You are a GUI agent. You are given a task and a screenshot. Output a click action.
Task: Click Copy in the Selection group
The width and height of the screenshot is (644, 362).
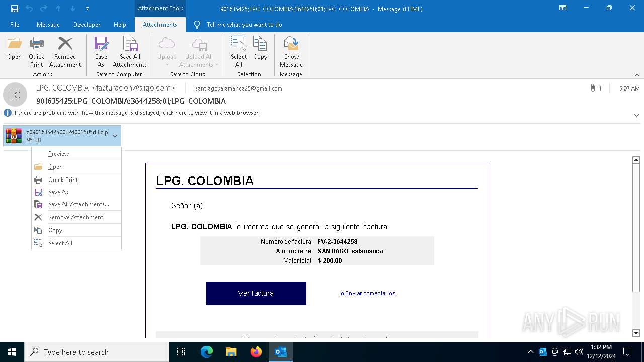pos(260,49)
